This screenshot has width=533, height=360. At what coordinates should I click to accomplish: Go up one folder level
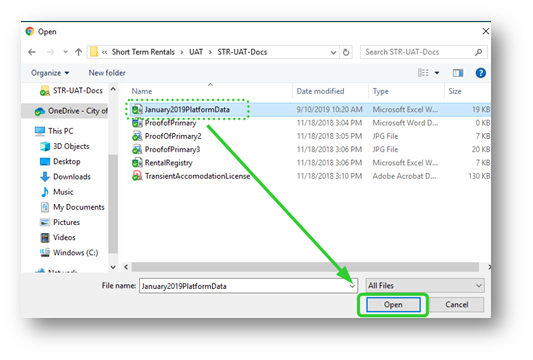tap(79, 52)
